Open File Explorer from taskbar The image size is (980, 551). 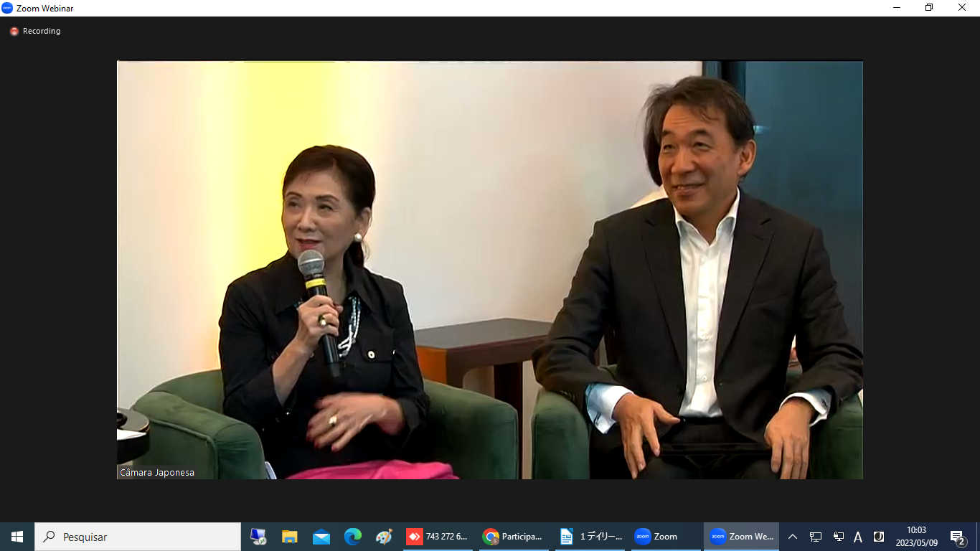click(289, 537)
